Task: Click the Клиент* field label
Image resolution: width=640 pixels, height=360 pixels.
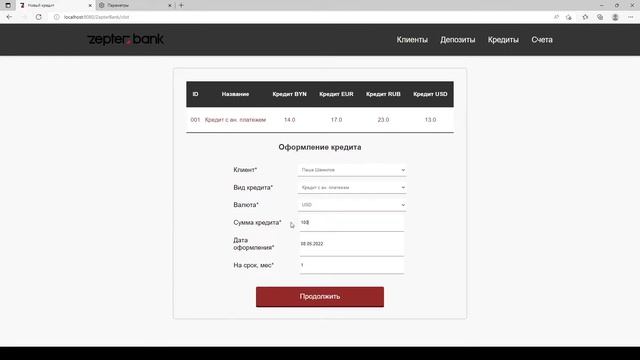Action: (245, 170)
